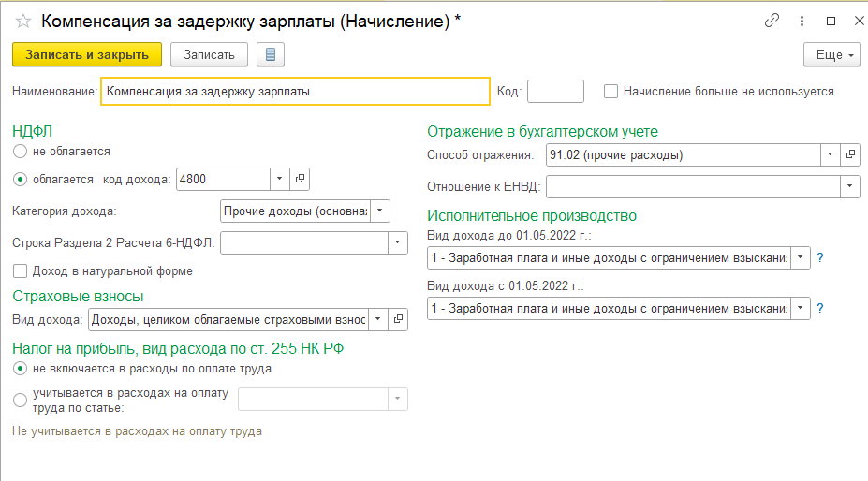Select 'учитывается в расходах на оплату труда' option
Image resolution: width=868 pixels, height=481 pixels.
20,400
